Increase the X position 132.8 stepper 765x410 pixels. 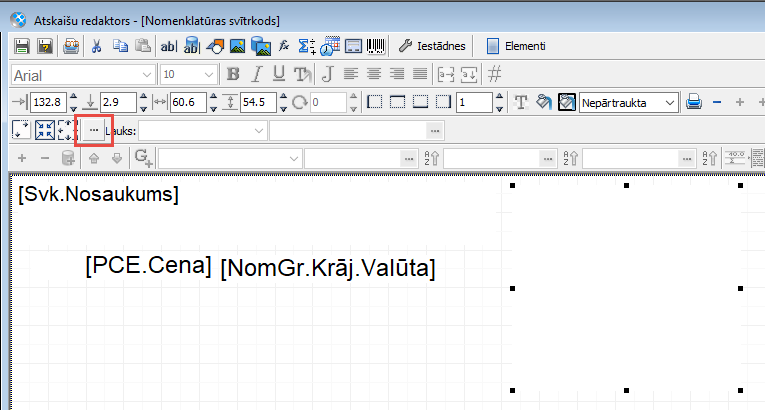[x=73, y=97]
